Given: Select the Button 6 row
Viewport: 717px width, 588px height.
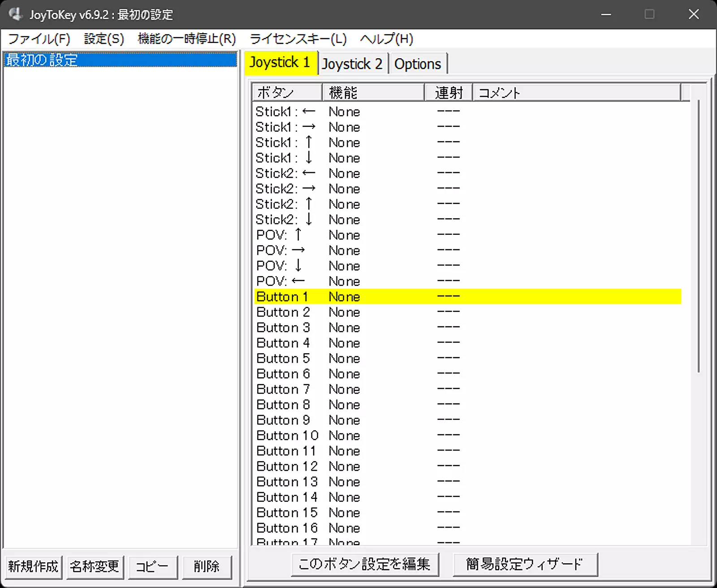Looking at the screenshot, I should point(468,374).
